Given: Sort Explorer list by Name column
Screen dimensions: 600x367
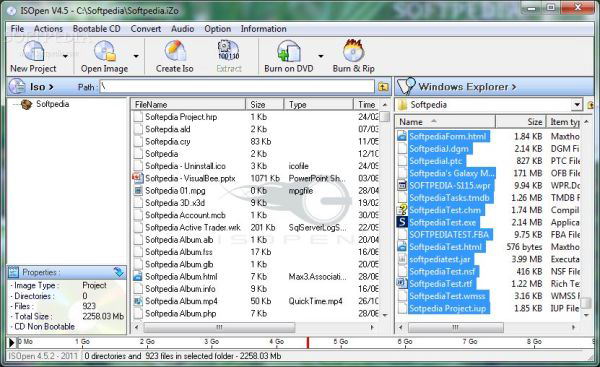Looking at the screenshot, I should click(x=445, y=122).
